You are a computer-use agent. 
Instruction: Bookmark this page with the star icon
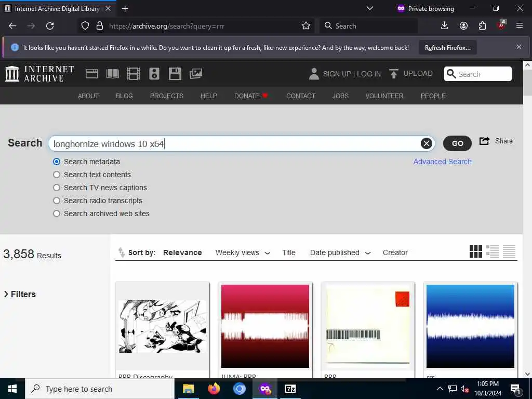[305, 26]
